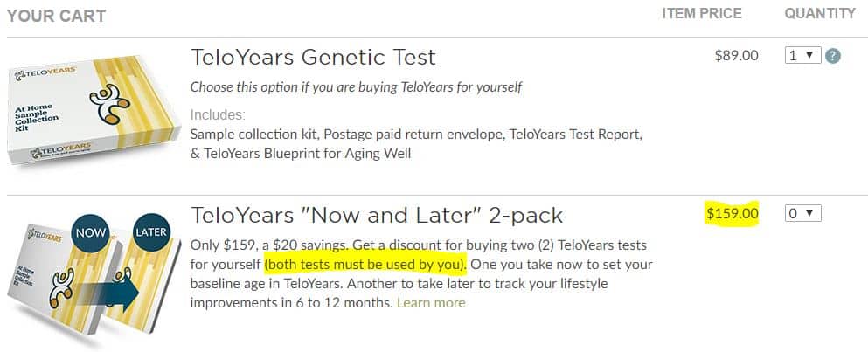Click the highlighted $159.00 price
Viewport: 868px width, 352px height.
(733, 213)
